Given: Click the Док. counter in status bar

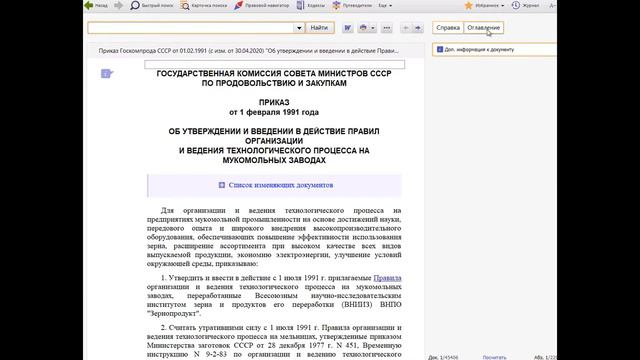Looking at the screenshot, I should 443,357.
